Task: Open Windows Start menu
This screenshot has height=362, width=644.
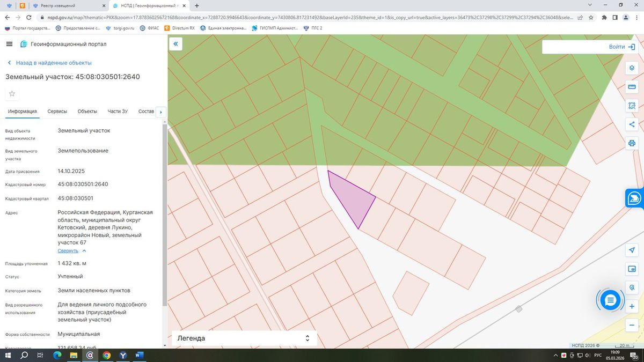Action: 8,355
